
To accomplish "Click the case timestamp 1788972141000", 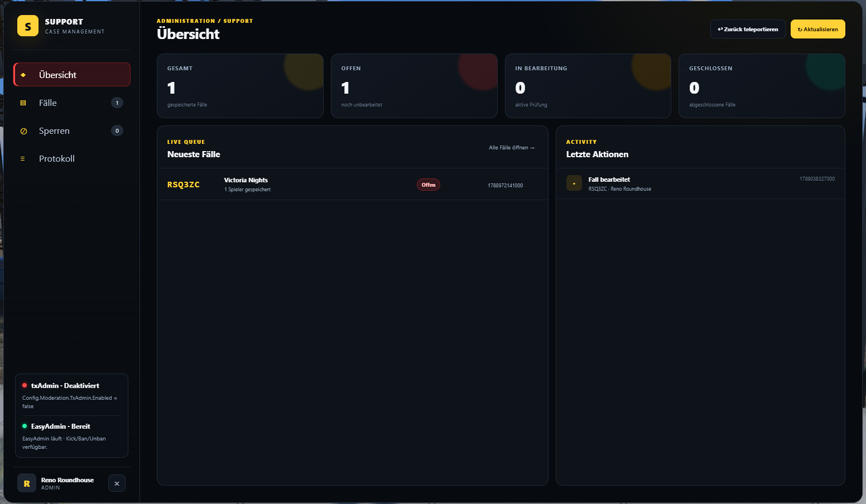I will tap(506, 186).
